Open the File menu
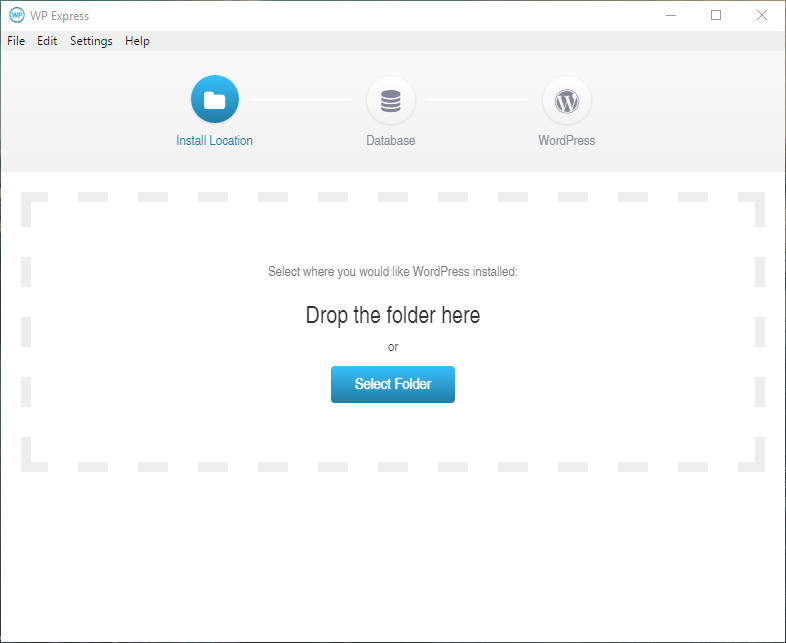Viewport: 786px width, 643px height. click(x=16, y=41)
